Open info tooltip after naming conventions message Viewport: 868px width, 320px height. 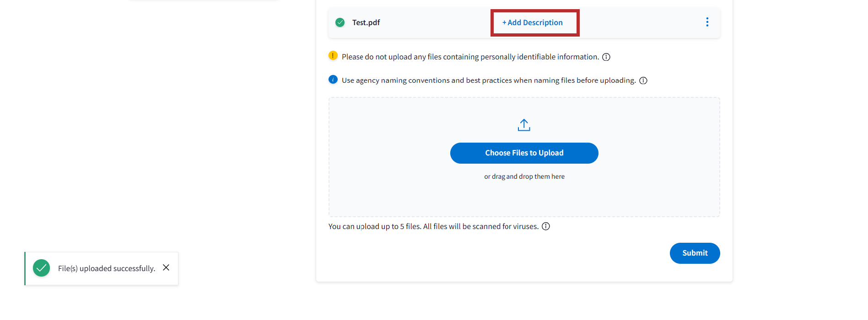click(643, 81)
